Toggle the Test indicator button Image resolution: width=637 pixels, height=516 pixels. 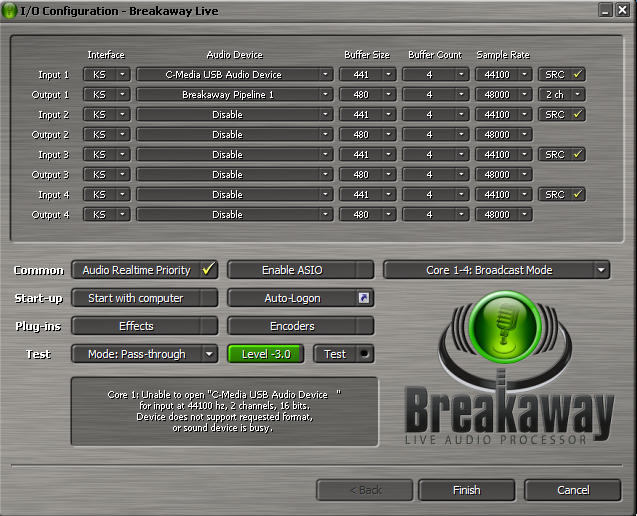click(343, 354)
